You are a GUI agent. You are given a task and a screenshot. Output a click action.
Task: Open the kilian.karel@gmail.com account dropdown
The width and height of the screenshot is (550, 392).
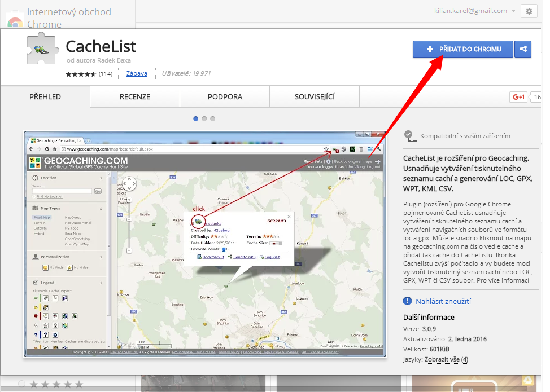point(474,11)
